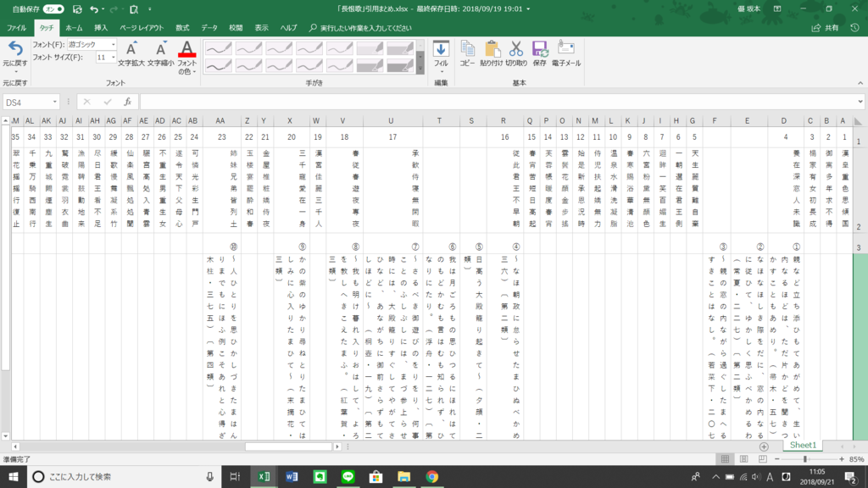Select the first pen in bottom row of 手がき gallery

pyautogui.click(x=218, y=66)
